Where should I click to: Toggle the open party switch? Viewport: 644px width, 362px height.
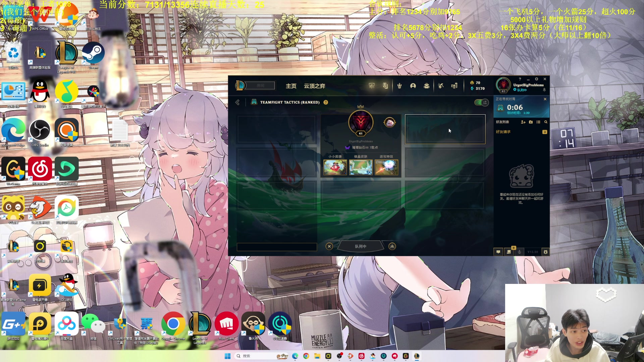pos(482,102)
